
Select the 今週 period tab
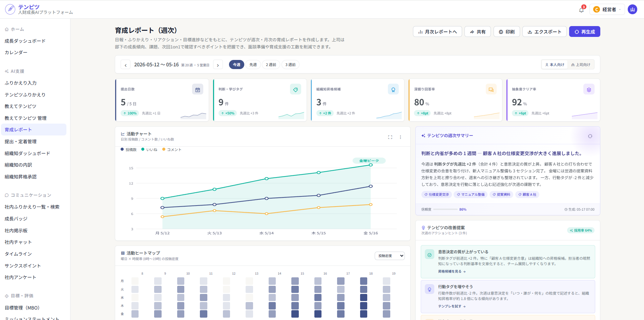point(236,65)
